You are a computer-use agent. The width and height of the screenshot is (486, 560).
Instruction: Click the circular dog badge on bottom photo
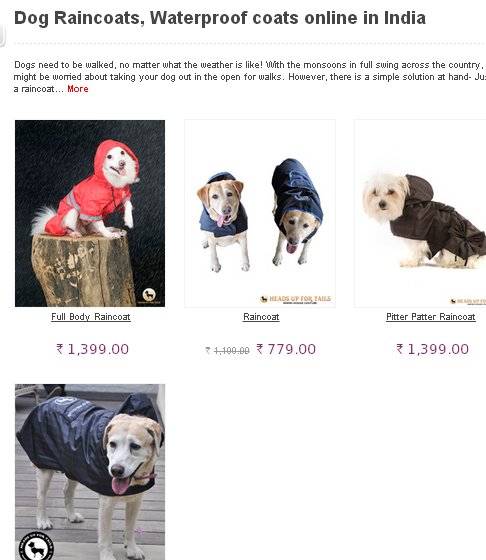click(36, 546)
